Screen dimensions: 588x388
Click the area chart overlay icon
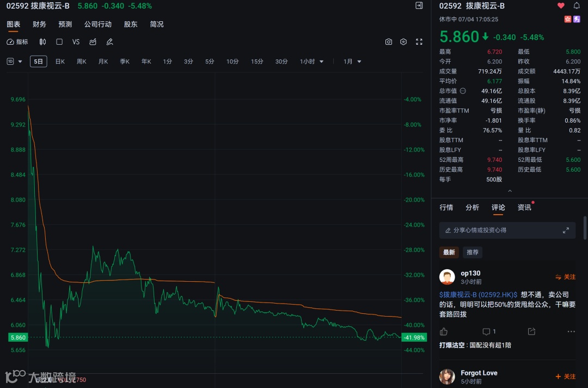(93, 41)
